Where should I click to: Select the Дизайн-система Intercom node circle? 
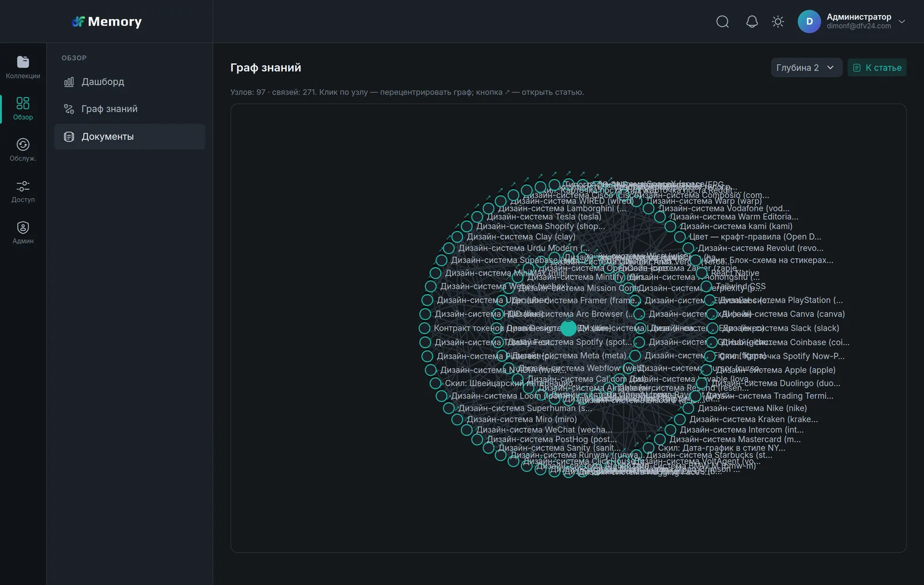click(x=670, y=430)
